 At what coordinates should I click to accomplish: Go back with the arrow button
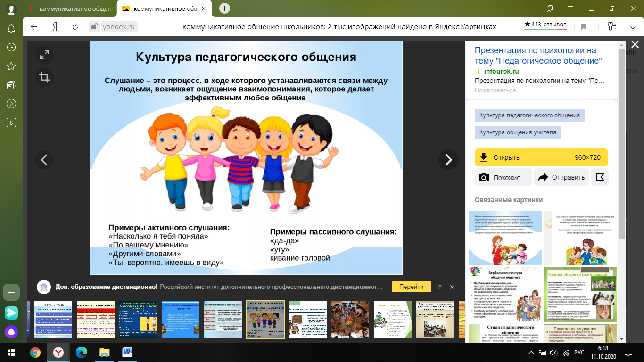coord(34,27)
